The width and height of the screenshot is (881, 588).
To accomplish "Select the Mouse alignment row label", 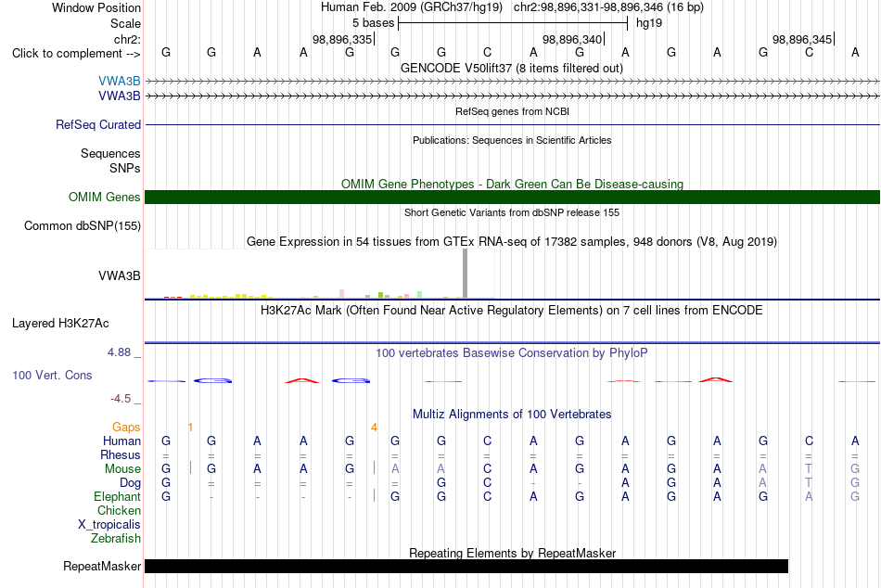I will click(122, 469).
